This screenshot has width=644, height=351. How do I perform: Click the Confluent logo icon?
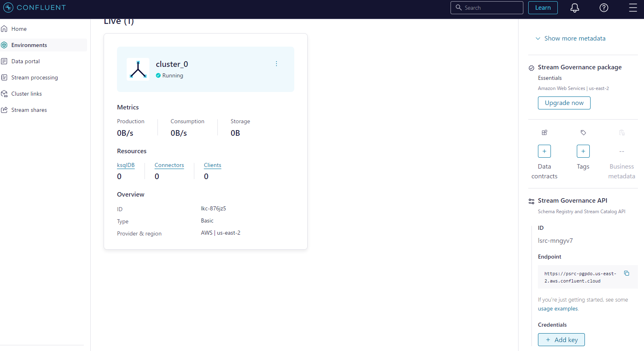pos(8,8)
